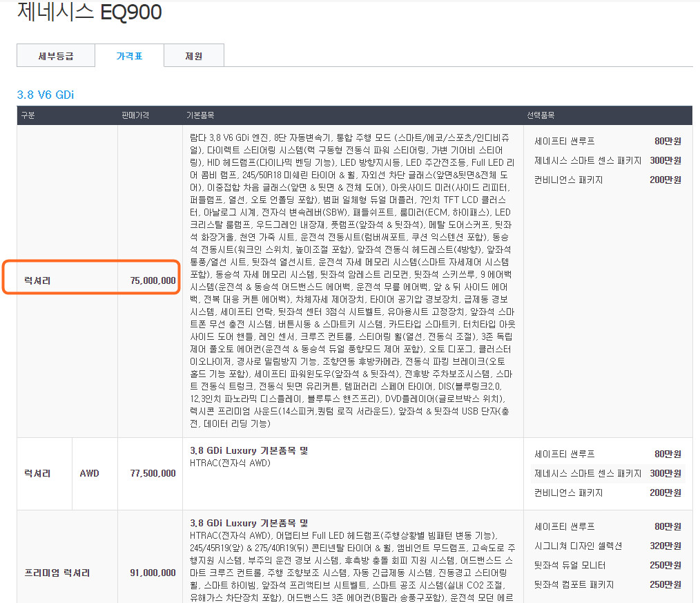Click 80만원 price in the AWD row

(668, 454)
